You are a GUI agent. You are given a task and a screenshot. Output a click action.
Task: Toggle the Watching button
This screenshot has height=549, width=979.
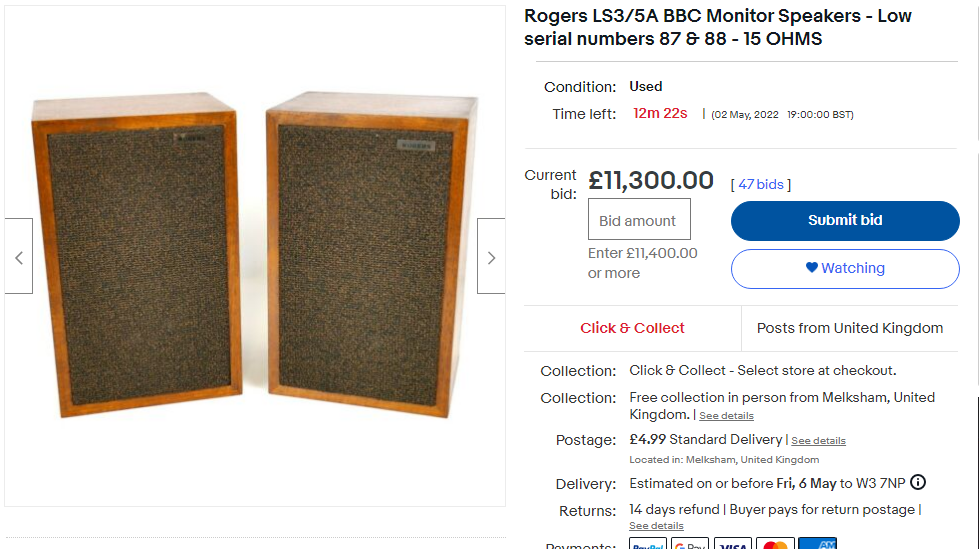845,269
